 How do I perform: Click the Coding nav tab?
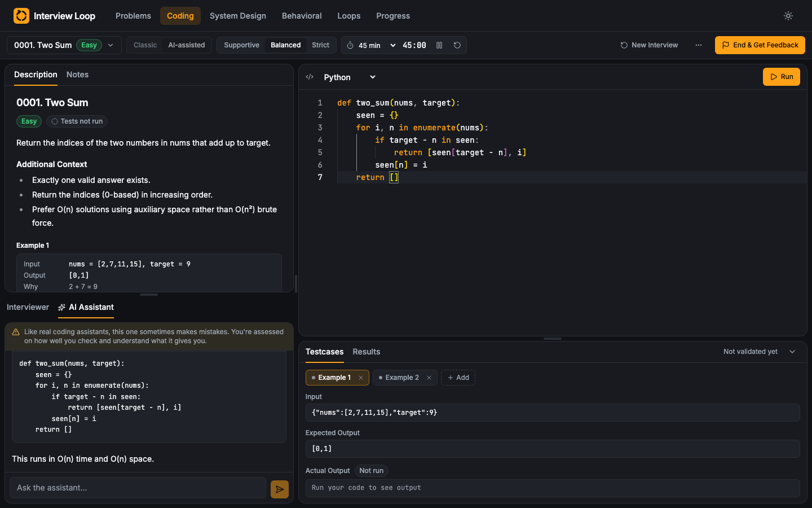pos(180,16)
